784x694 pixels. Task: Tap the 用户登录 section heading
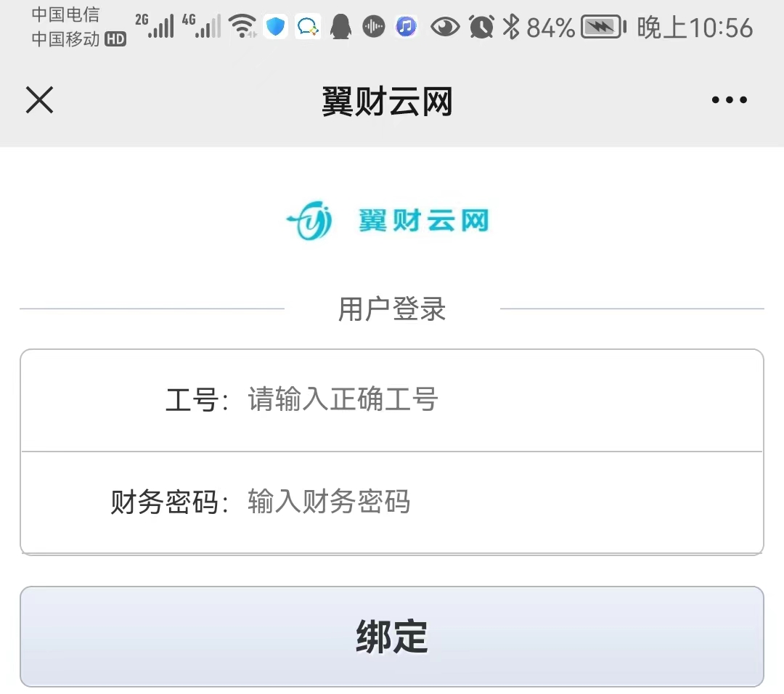pyautogui.click(x=391, y=309)
